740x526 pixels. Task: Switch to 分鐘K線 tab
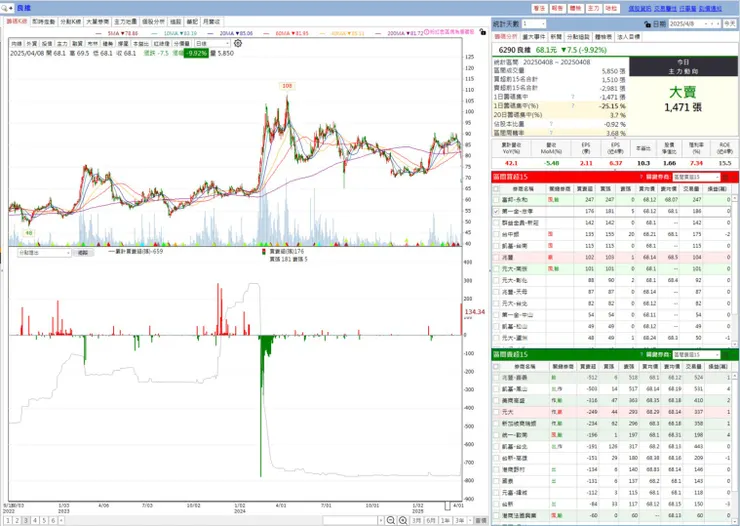[x=70, y=22]
